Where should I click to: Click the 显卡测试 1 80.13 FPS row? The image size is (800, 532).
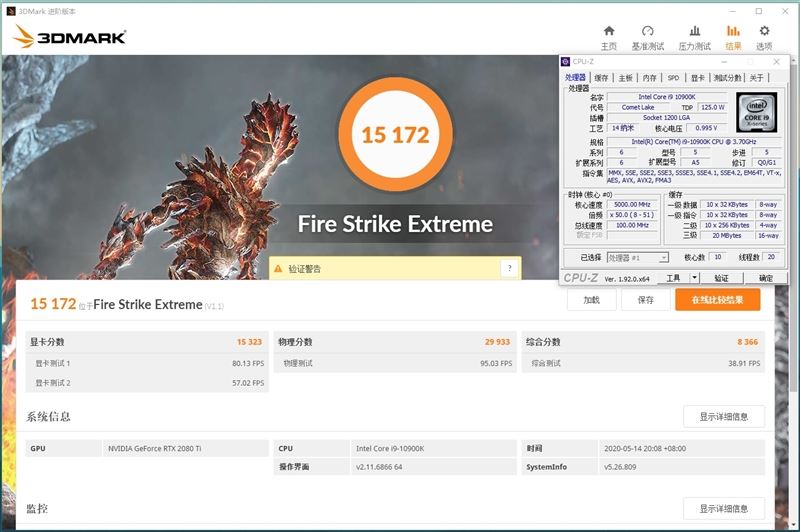[x=147, y=363]
